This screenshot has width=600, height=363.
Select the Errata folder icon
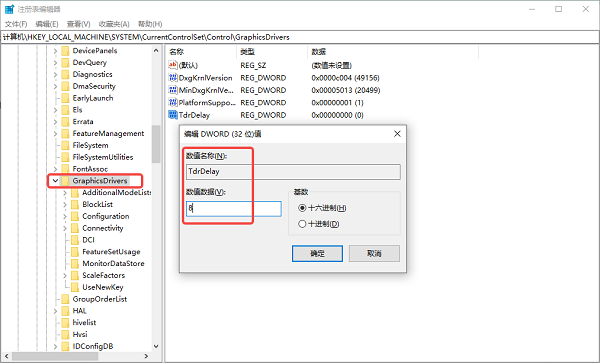pos(65,122)
